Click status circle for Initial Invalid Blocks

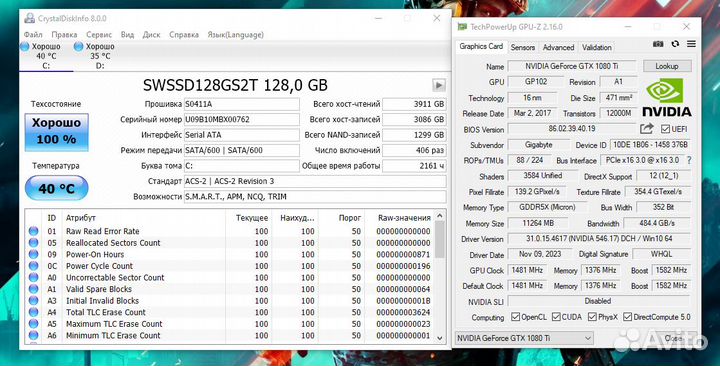pos(33,300)
